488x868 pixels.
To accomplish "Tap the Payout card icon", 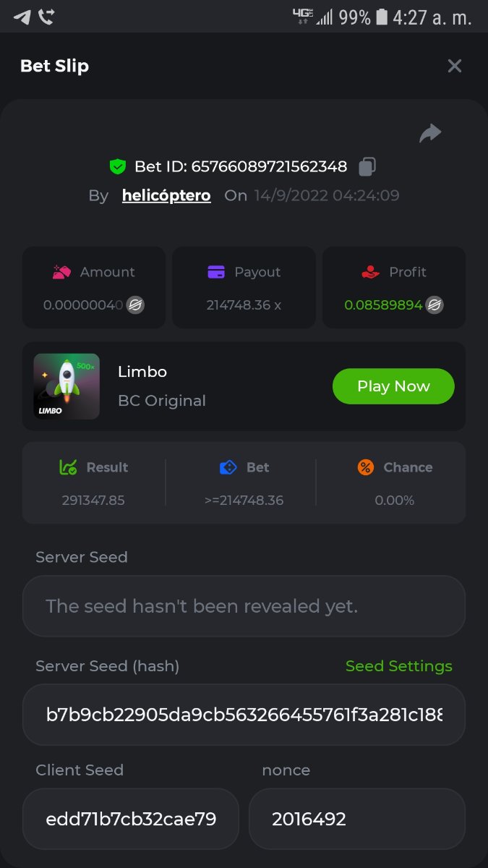I will 216,272.
